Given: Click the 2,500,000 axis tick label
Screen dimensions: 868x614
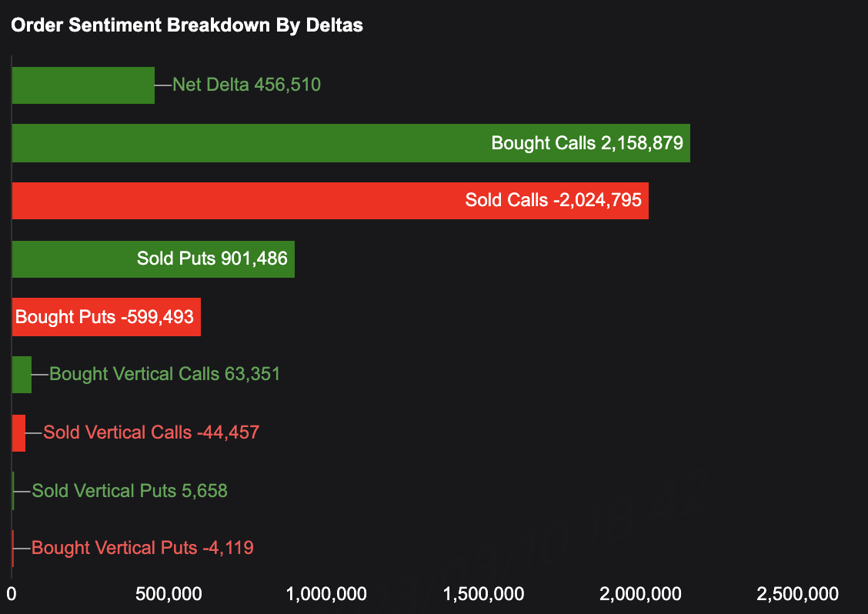Looking at the screenshot, I should [x=798, y=594].
